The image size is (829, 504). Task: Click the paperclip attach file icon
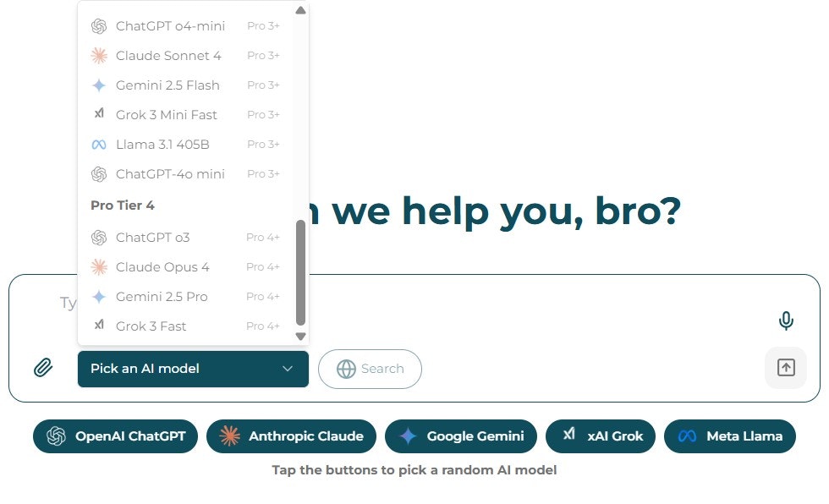43,368
